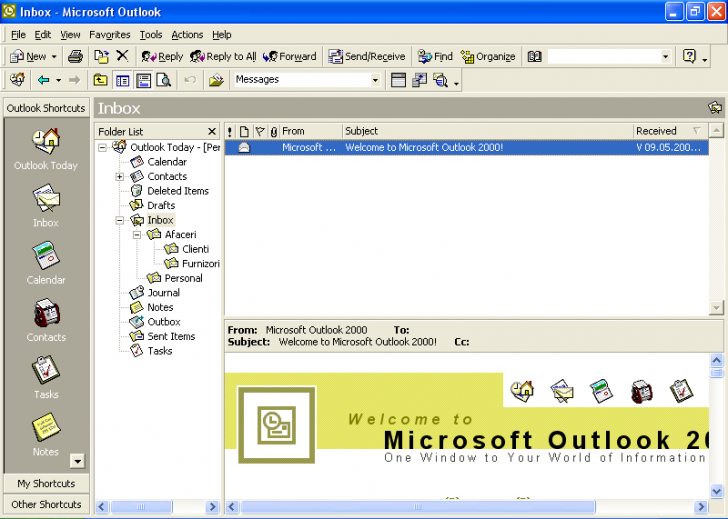Click the Reply to All button
728x519 pixels.
[223, 57]
